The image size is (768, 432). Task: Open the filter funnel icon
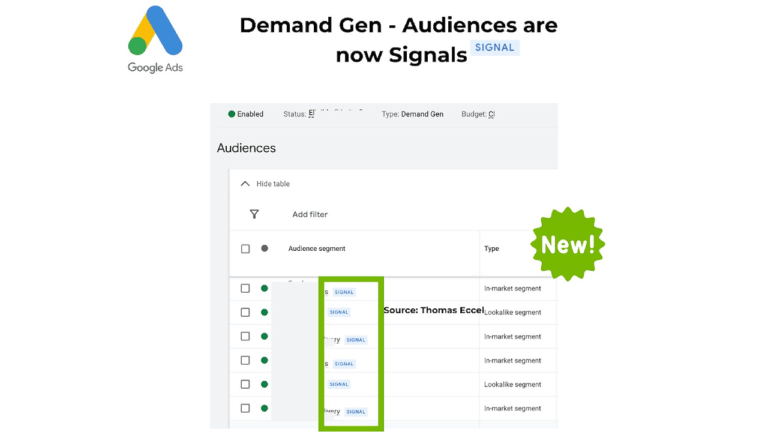(254, 214)
